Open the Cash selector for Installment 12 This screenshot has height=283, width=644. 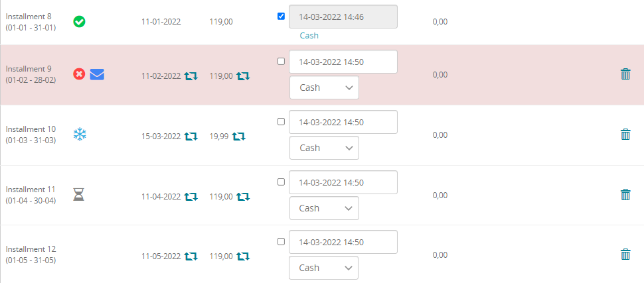tap(323, 268)
